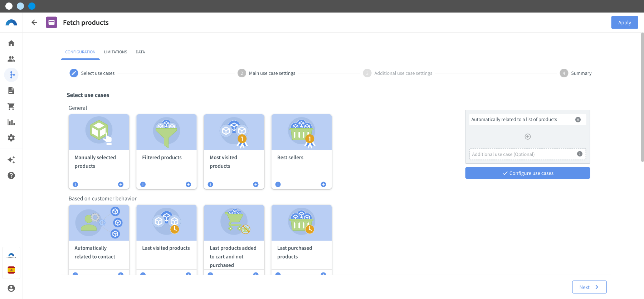Click the 'Fetch products' title
This screenshot has height=299, width=644.
pos(86,23)
